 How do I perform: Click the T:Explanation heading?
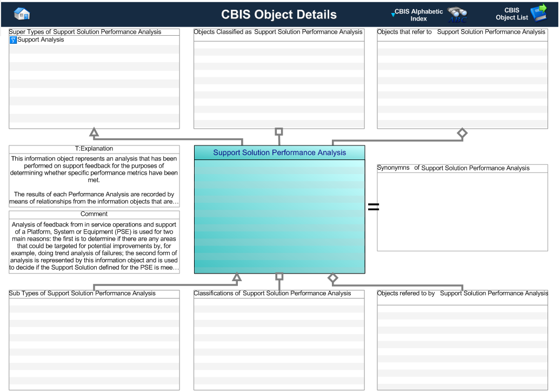point(94,149)
